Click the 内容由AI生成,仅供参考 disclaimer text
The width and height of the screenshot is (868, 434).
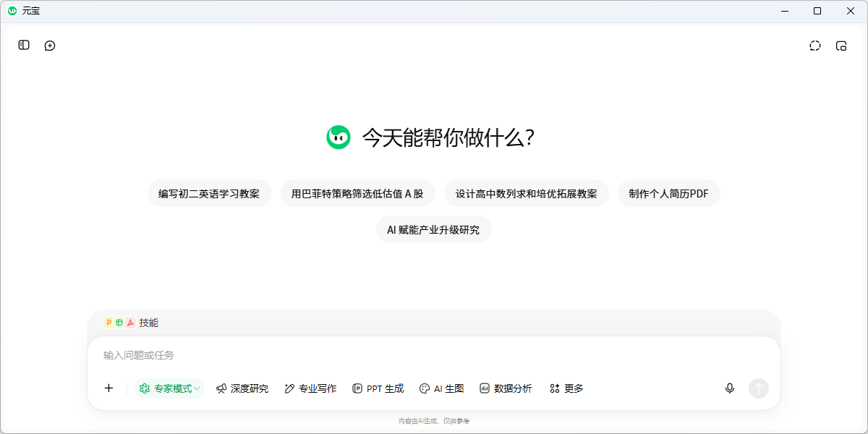click(434, 421)
